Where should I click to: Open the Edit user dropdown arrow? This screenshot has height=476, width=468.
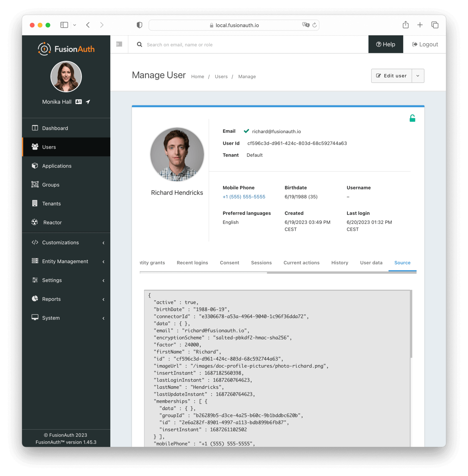418,76
